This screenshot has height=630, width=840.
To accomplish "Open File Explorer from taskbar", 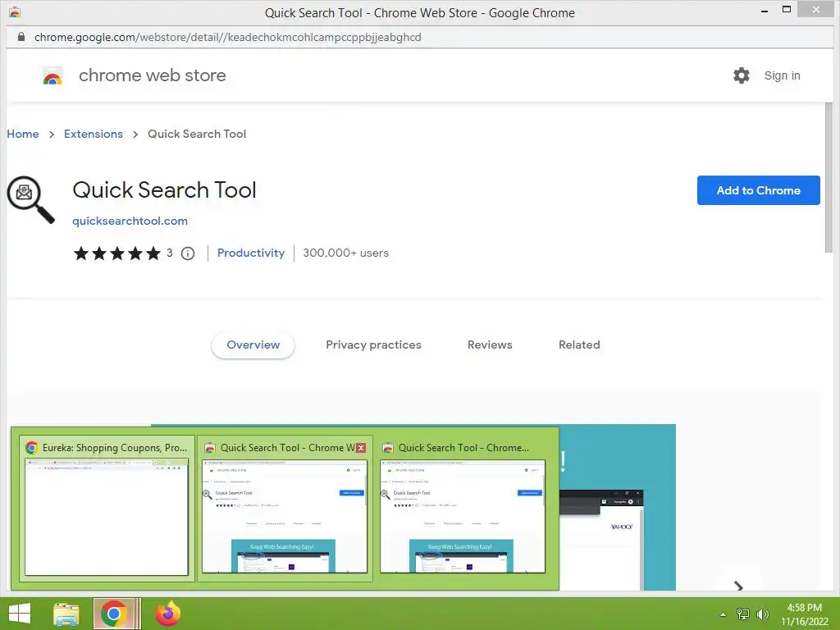I will pyautogui.click(x=66, y=614).
